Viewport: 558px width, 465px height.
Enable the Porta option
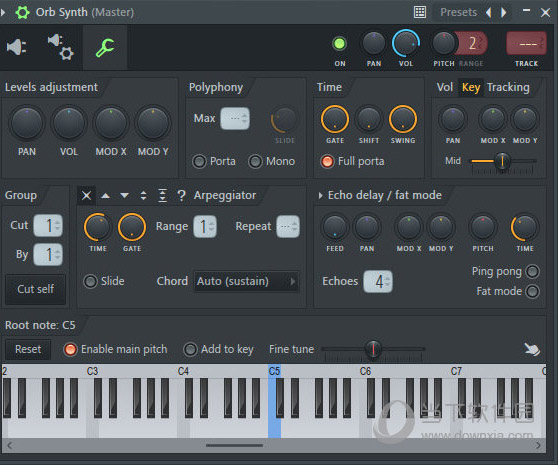199,162
